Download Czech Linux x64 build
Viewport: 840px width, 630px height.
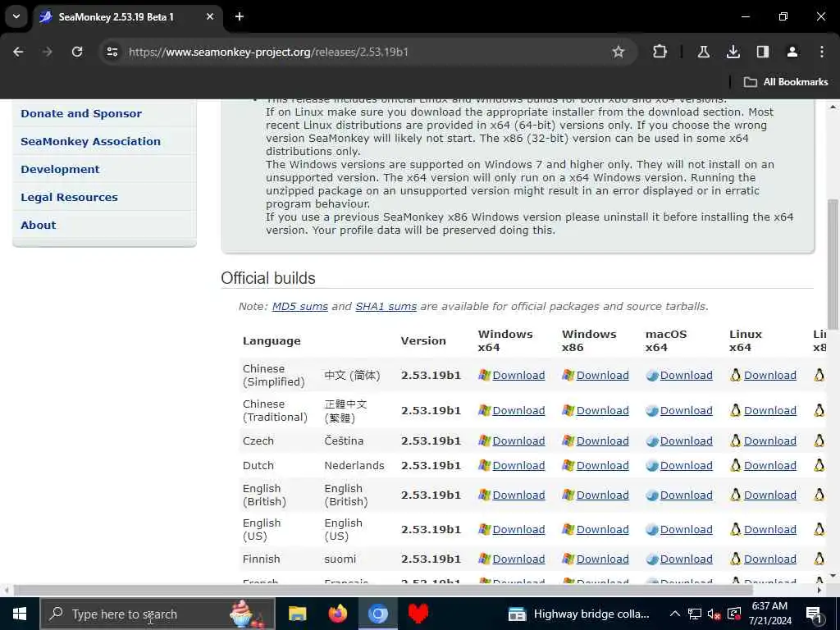click(x=769, y=441)
